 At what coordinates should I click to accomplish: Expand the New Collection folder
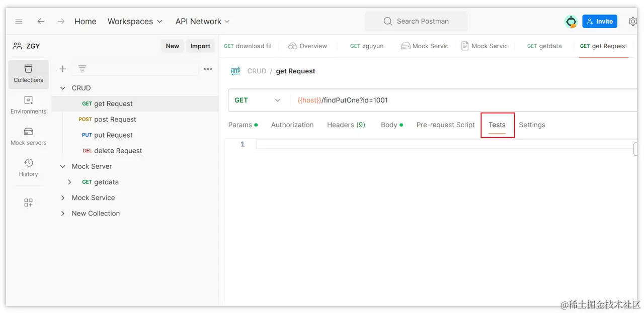pyautogui.click(x=63, y=214)
